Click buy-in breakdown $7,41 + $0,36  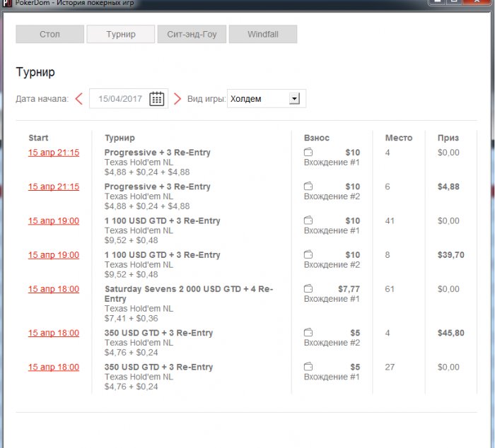pos(132,318)
